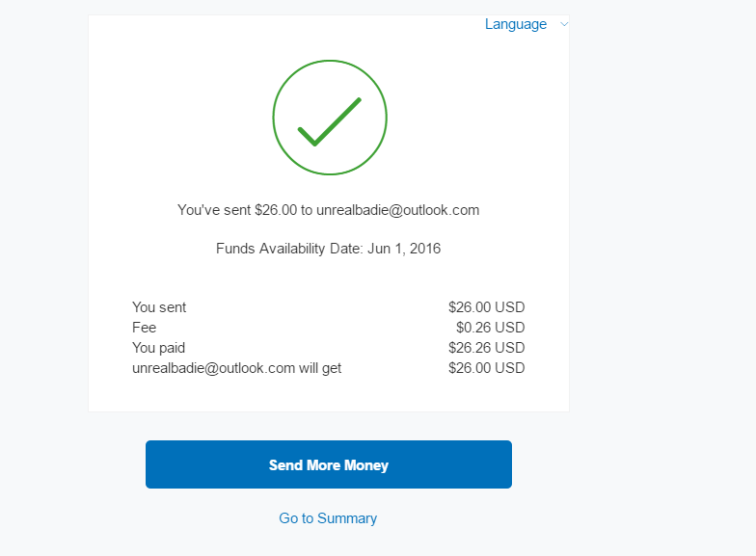Screen dimensions: 756x556
Task: Open the Go to Summary link
Action: tap(328, 518)
